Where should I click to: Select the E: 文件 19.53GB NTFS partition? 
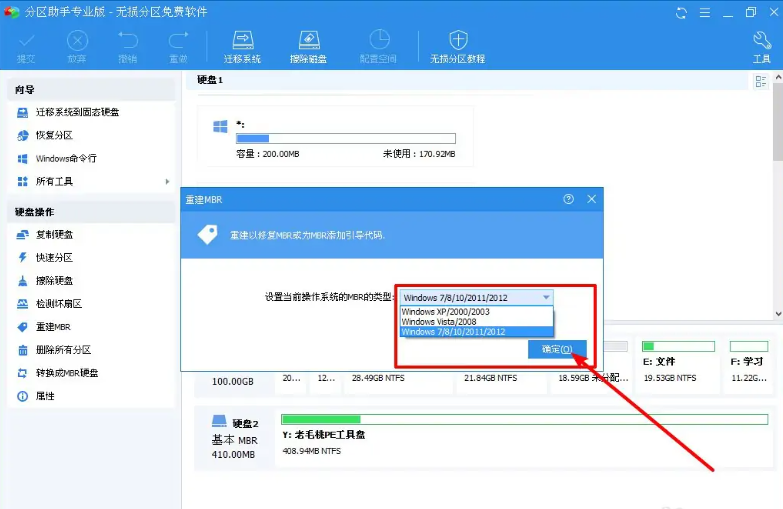tap(678, 364)
